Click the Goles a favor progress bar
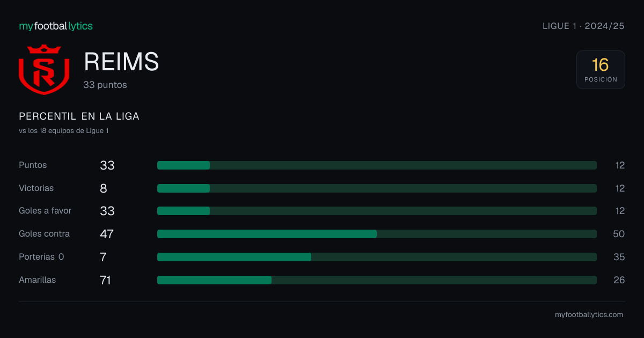This screenshot has height=338, width=644. (x=377, y=211)
